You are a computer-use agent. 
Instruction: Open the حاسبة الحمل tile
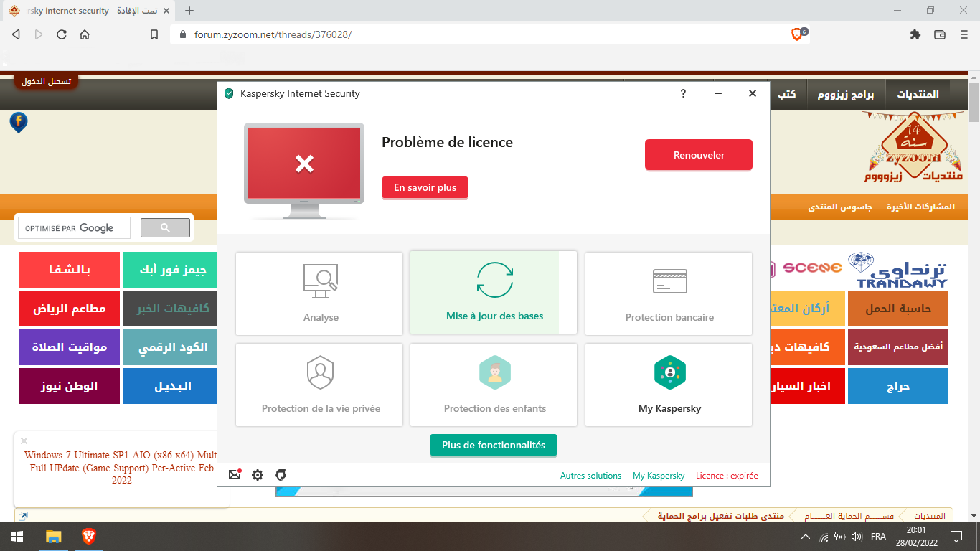click(x=898, y=309)
